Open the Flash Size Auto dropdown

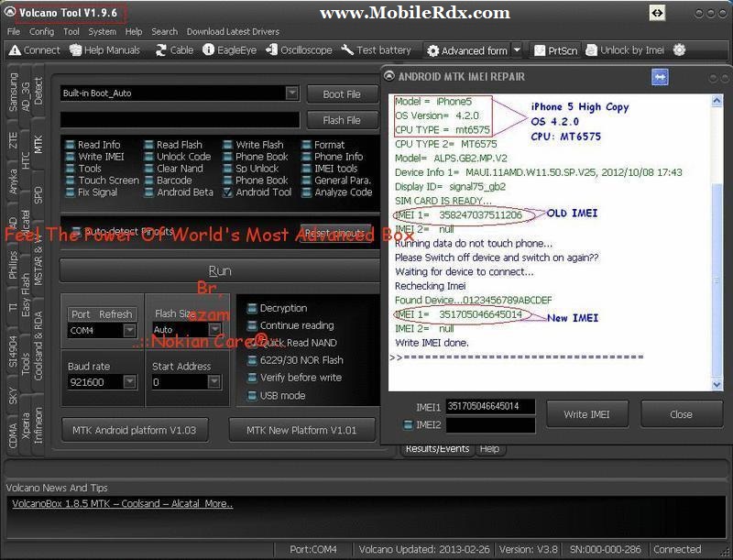click(214, 330)
